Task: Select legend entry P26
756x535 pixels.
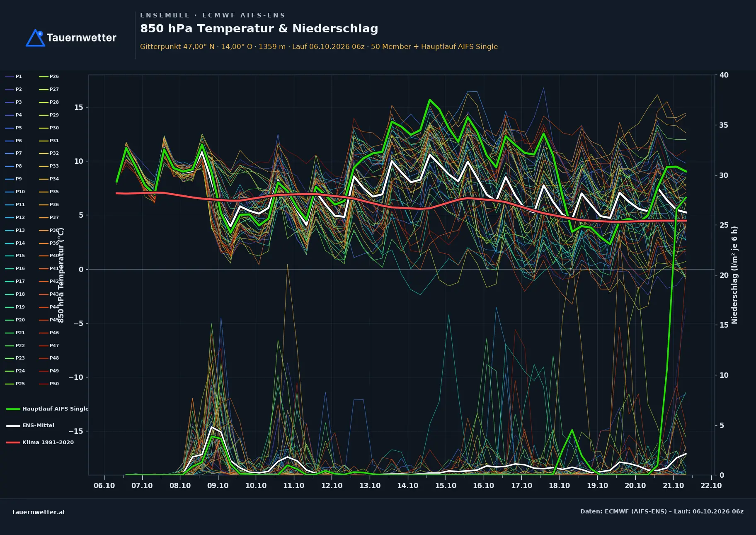Action: pos(49,77)
